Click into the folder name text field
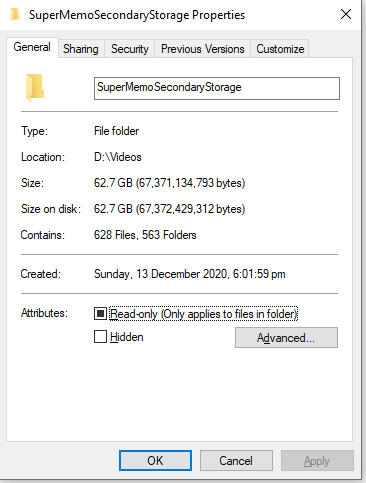 pyautogui.click(x=217, y=88)
